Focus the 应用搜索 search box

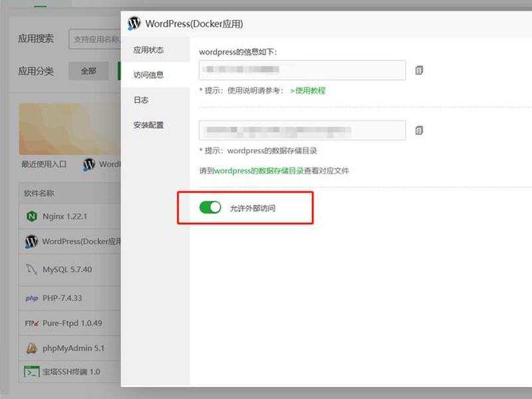pyautogui.click(x=94, y=39)
